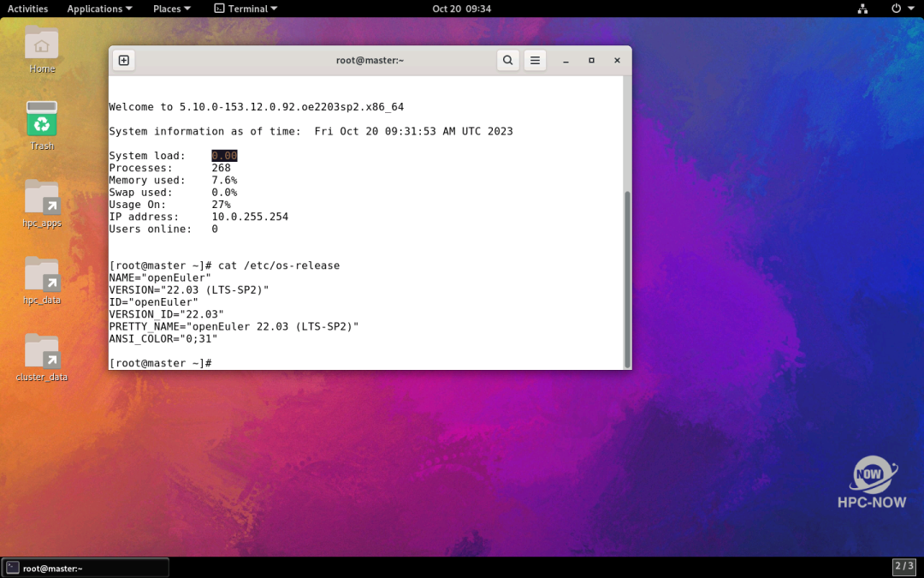Click the ID="openEuler" line
Image resolution: width=924 pixels, height=578 pixels.
tap(154, 302)
